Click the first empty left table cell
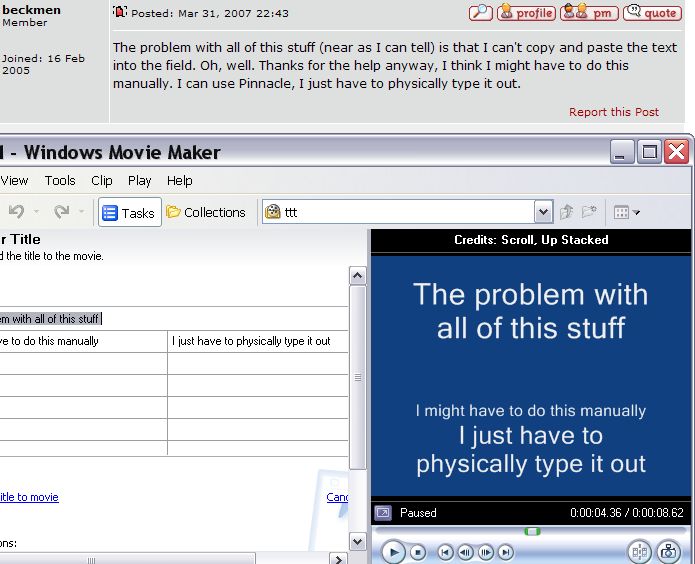 coord(83,364)
